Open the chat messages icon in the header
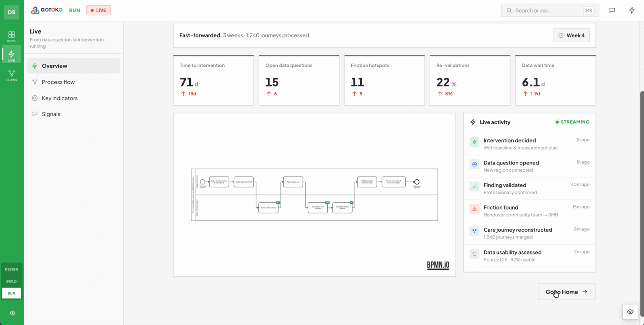644x325 pixels. point(612,10)
